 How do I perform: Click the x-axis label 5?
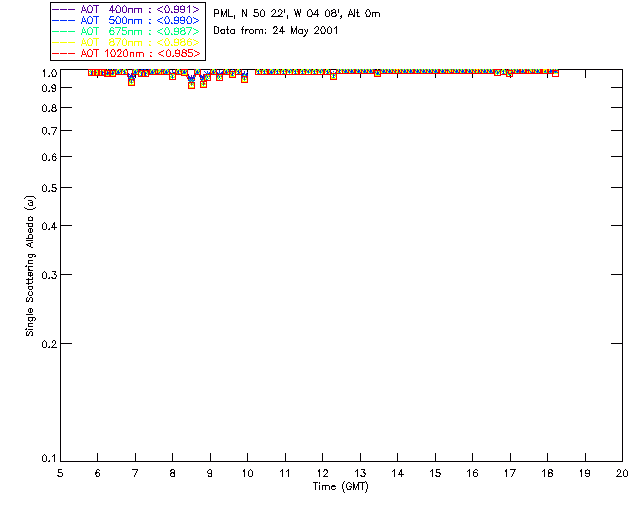pos(60,473)
